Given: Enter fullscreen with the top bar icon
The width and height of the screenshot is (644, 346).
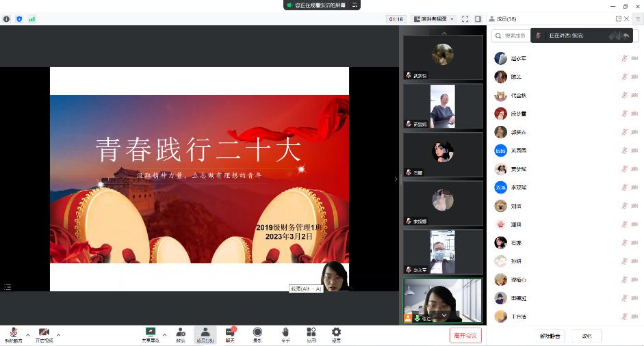Looking at the screenshot, I should (465, 19).
